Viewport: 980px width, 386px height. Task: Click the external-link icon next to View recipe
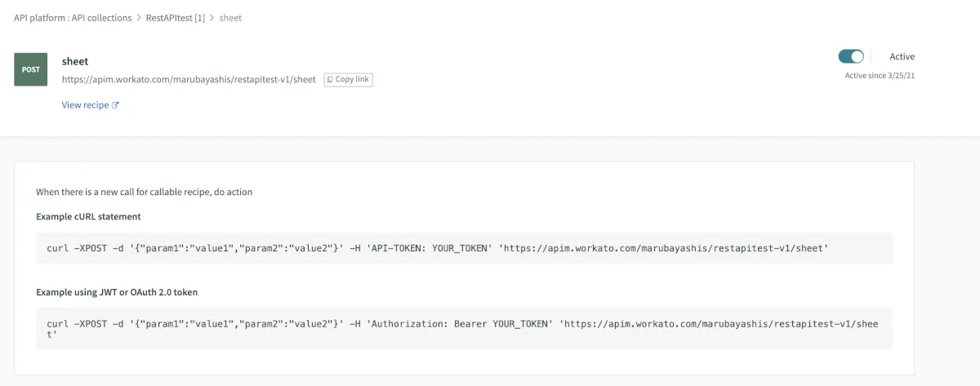coord(115,104)
